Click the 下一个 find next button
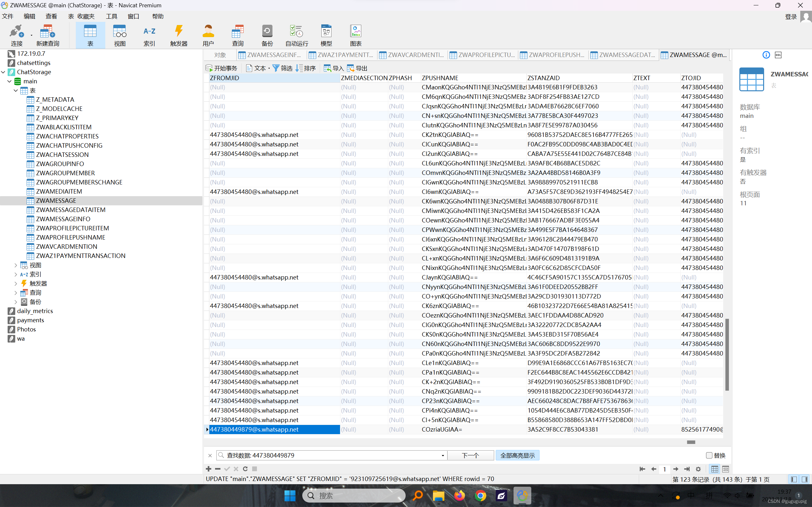The height and width of the screenshot is (507, 812). pyautogui.click(x=470, y=455)
